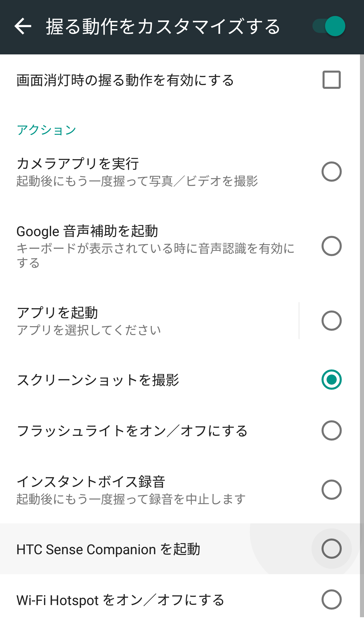
Task: Tap the HTC Sense Companion を起動 text
Action: tap(108, 549)
